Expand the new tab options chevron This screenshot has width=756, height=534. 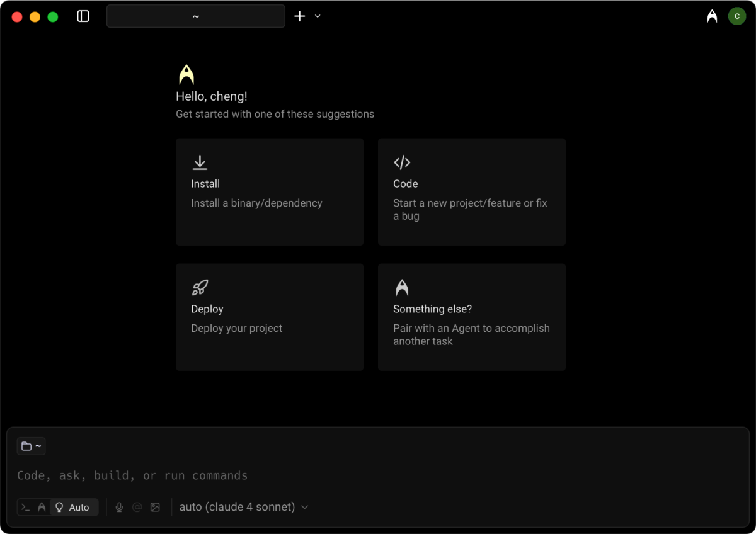[318, 16]
